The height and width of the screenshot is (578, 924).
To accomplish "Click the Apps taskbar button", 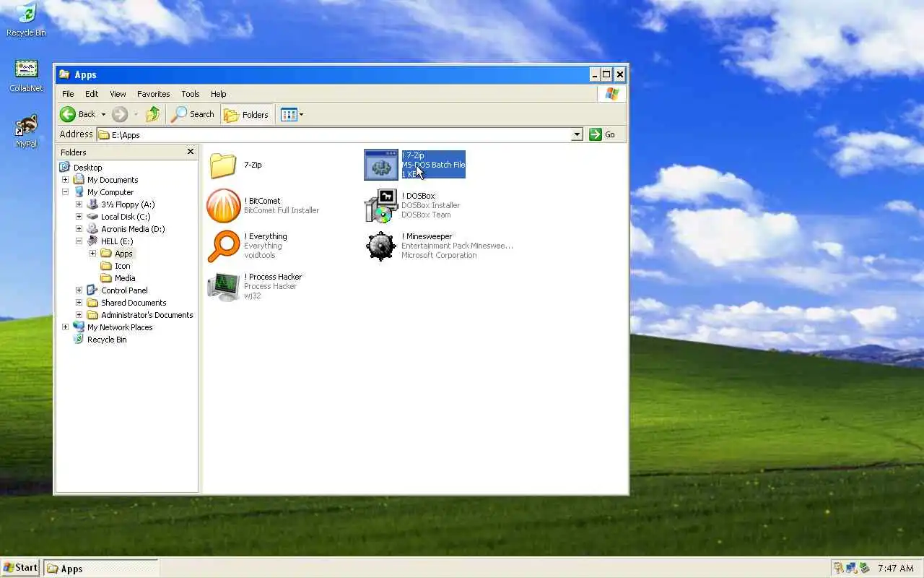I will click(100, 569).
